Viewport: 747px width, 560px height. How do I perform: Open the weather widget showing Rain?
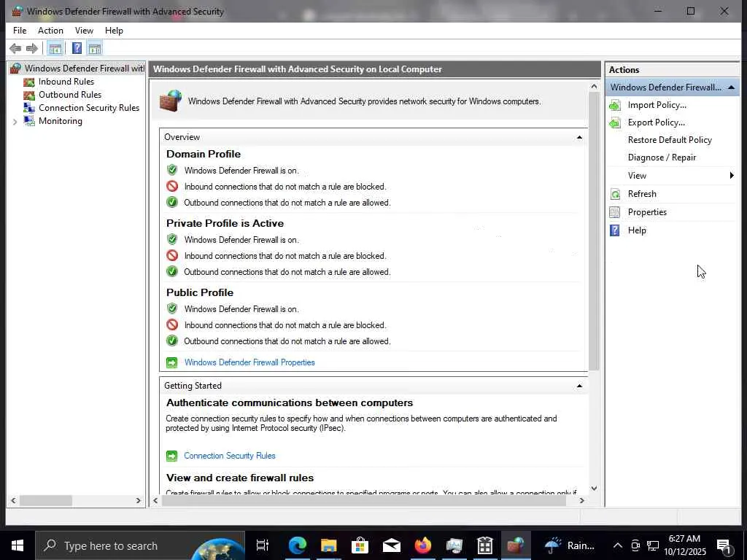click(x=570, y=545)
